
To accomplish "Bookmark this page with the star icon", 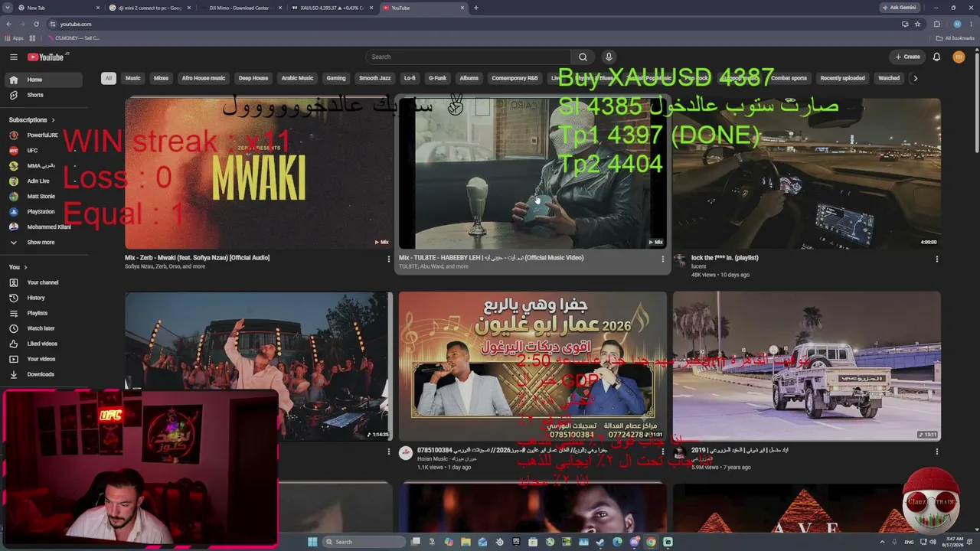I will pos(917,24).
